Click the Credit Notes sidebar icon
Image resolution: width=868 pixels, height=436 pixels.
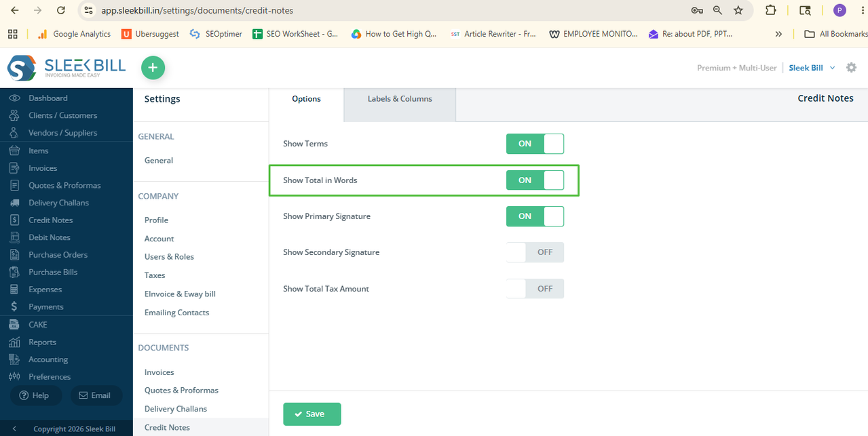point(14,220)
